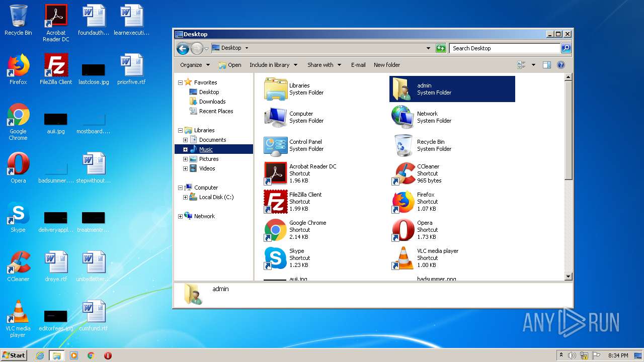The height and width of the screenshot is (362, 644).
Task: Click the refresh button beside address bar
Action: point(441,48)
